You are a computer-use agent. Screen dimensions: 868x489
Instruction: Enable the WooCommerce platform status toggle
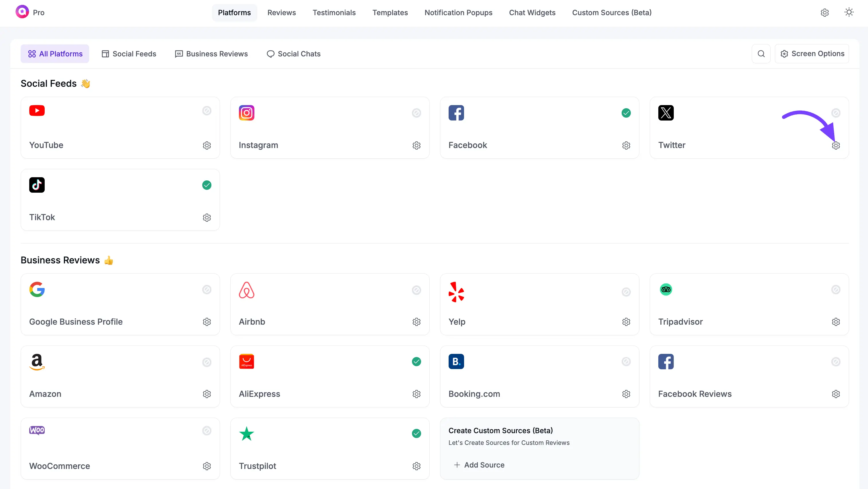(207, 431)
